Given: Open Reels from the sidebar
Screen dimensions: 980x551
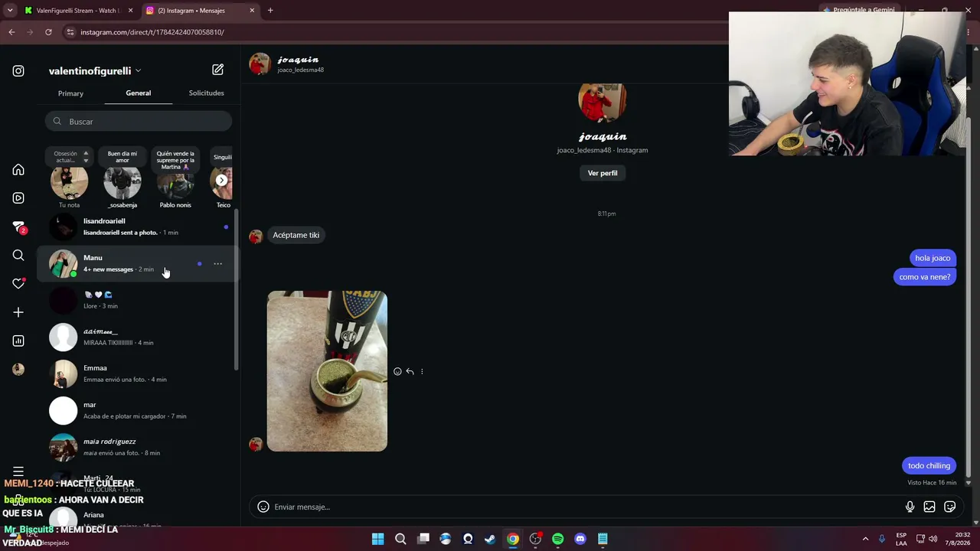Looking at the screenshot, I should point(18,198).
